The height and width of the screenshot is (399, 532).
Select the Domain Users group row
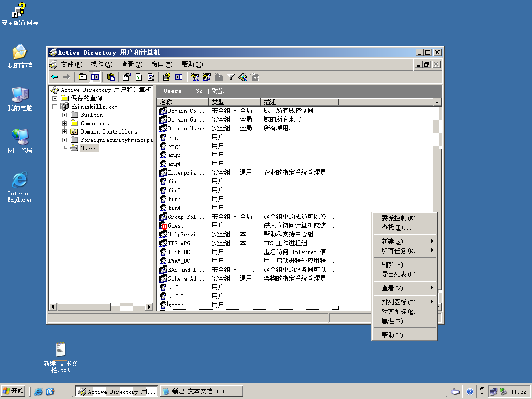point(248,128)
